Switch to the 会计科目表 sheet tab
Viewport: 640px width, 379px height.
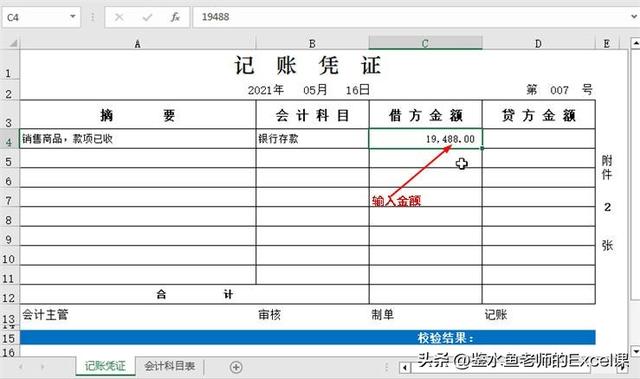click(169, 366)
